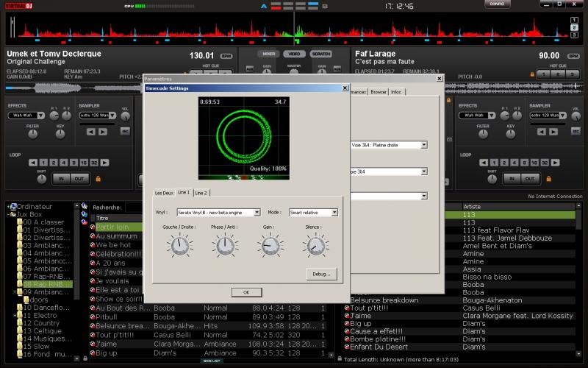Viewport: 588px width, 368px height.
Task: Open the Vinyl type dropdown
Action: [x=218, y=212]
